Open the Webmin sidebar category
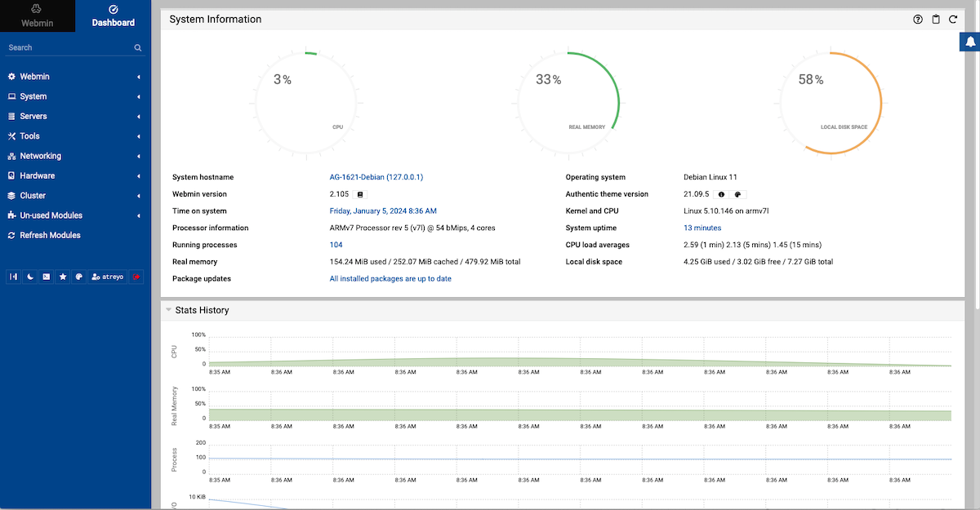This screenshot has width=980, height=510. pyautogui.click(x=75, y=77)
